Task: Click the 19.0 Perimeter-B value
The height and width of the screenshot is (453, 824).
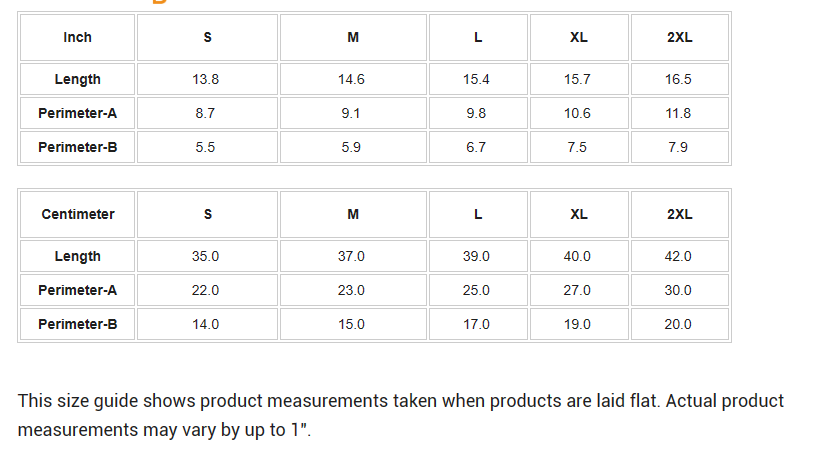Action: (577, 324)
